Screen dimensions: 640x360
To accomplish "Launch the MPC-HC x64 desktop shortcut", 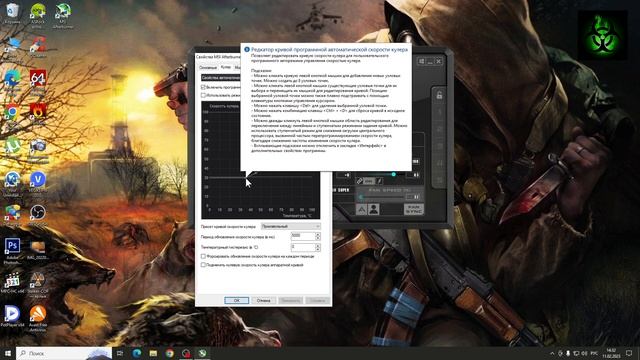I will [12, 281].
